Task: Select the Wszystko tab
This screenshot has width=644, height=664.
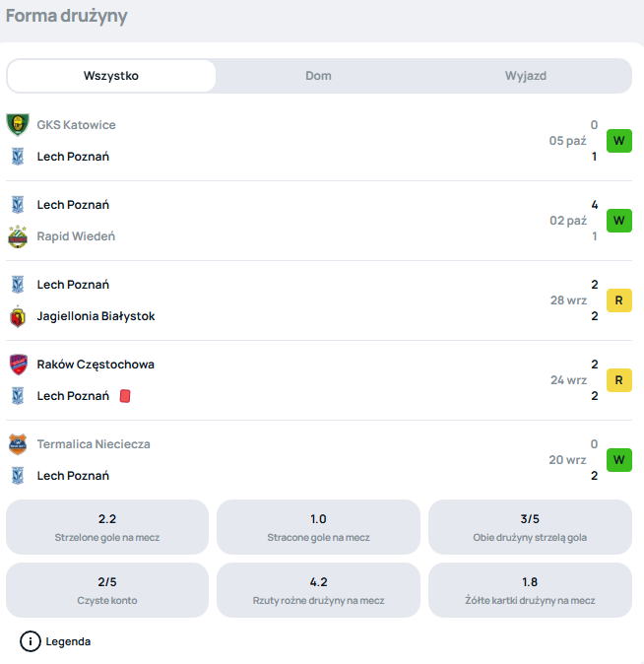Action: (111, 76)
